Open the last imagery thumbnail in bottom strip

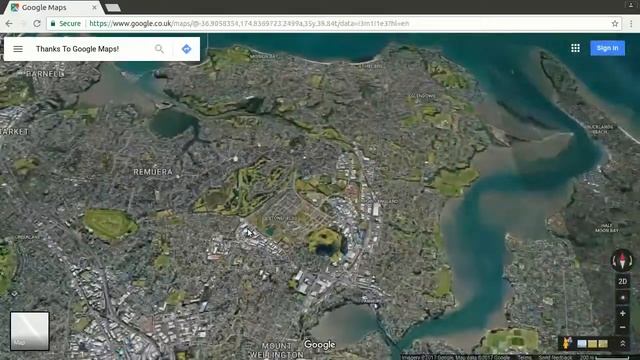pyautogui.click(x=603, y=344)
